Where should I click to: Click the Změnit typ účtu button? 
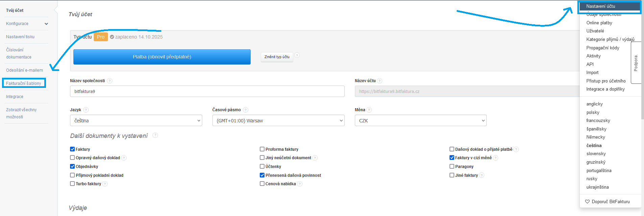click(x=277, y=57)
